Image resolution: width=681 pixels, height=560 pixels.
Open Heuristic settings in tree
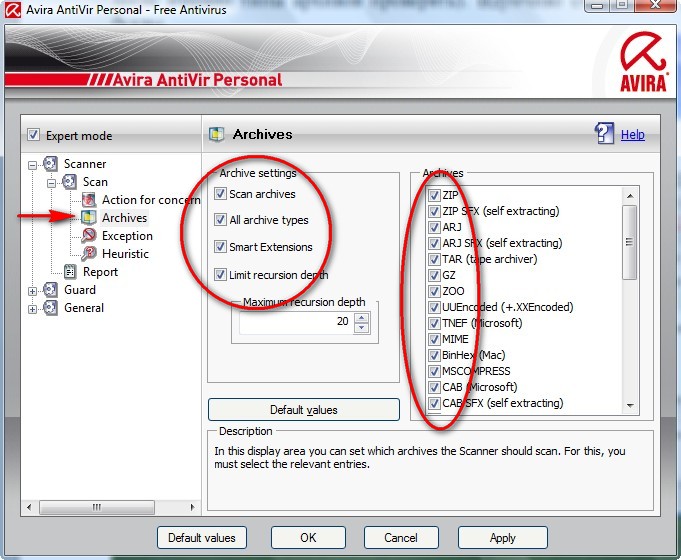[125, 253]
